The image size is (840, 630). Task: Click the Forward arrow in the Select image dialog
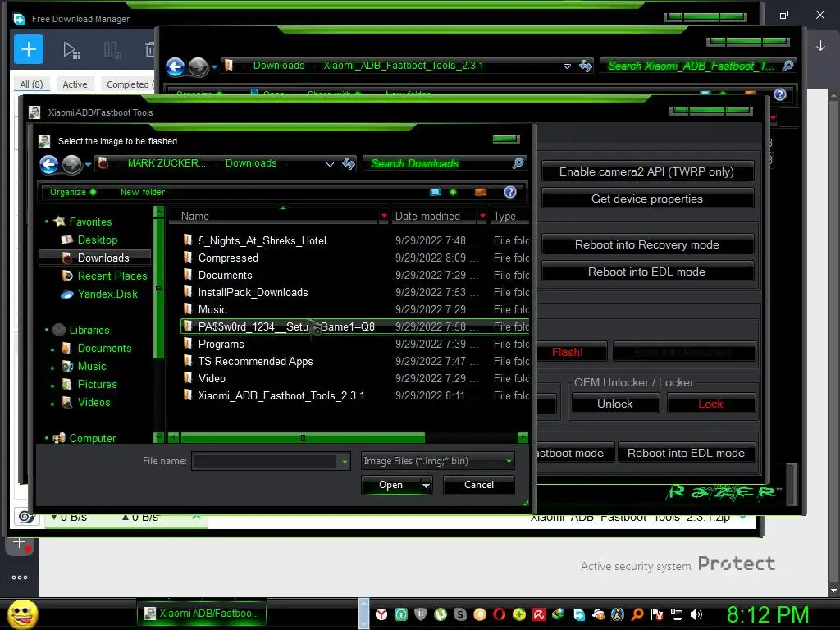(x=72, y=164)
